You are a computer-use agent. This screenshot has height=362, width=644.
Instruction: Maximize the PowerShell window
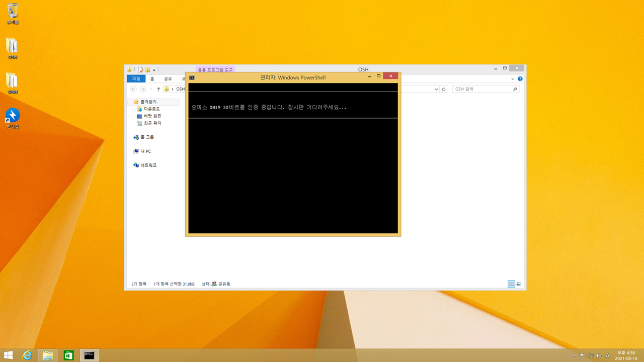pyautogui.click(x=379, y=76)
